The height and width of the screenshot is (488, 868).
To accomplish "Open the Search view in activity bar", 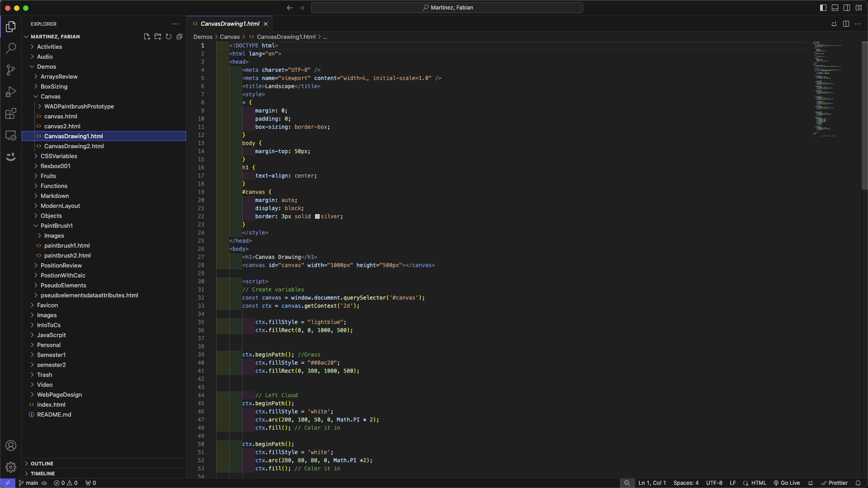I will click(11, 48).
